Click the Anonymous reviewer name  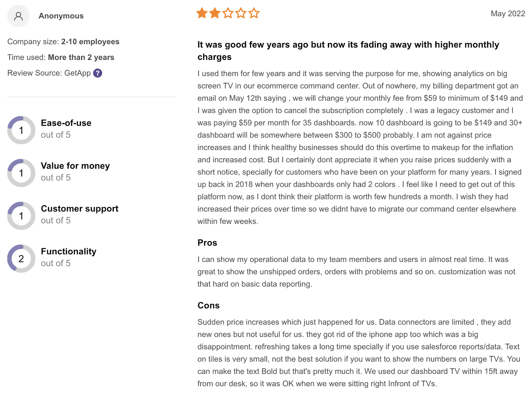(61, 16)
